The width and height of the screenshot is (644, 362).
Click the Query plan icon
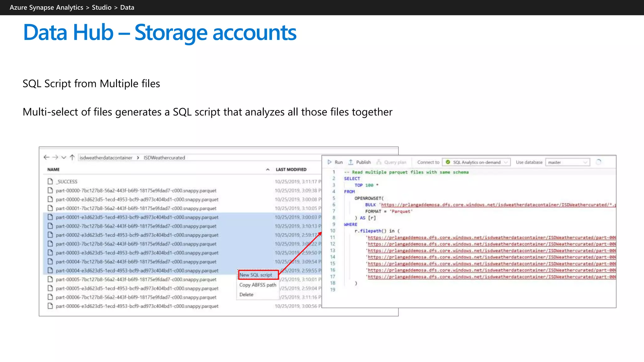pyautogui.click(x=379, y=162)
